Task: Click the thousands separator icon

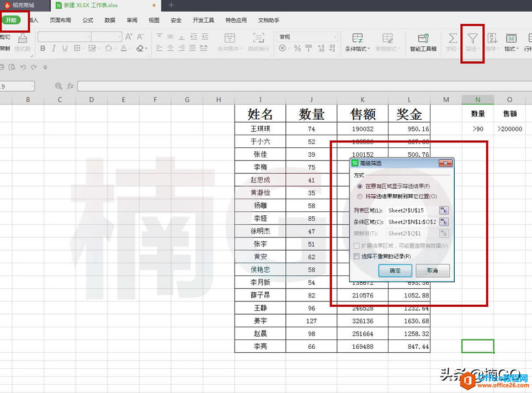Action: [308, 48]
